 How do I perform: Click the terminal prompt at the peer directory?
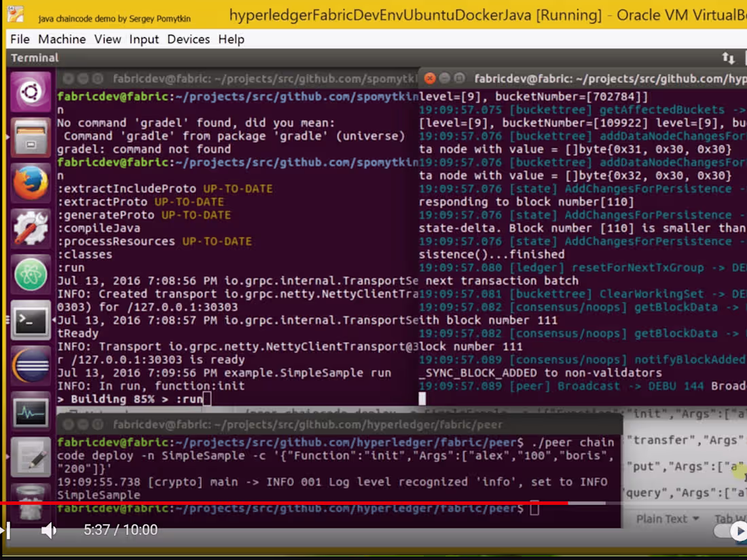pyautogui.click(x=534, y=508)
